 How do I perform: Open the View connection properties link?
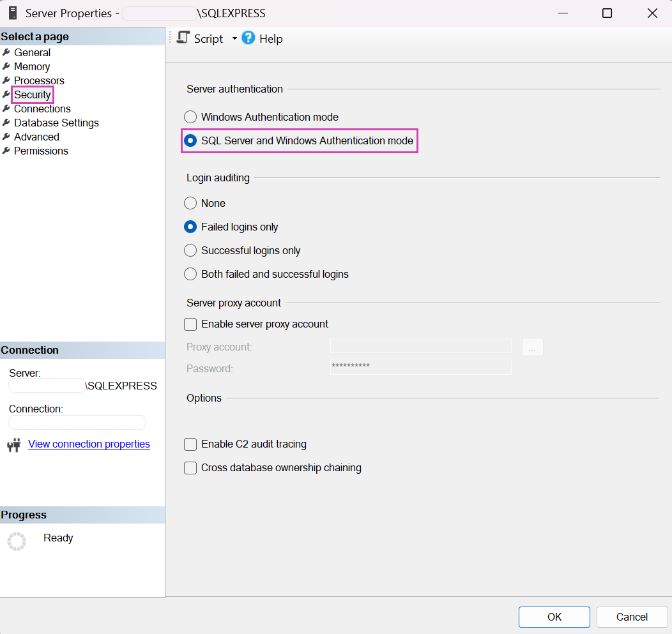point(89,444)
